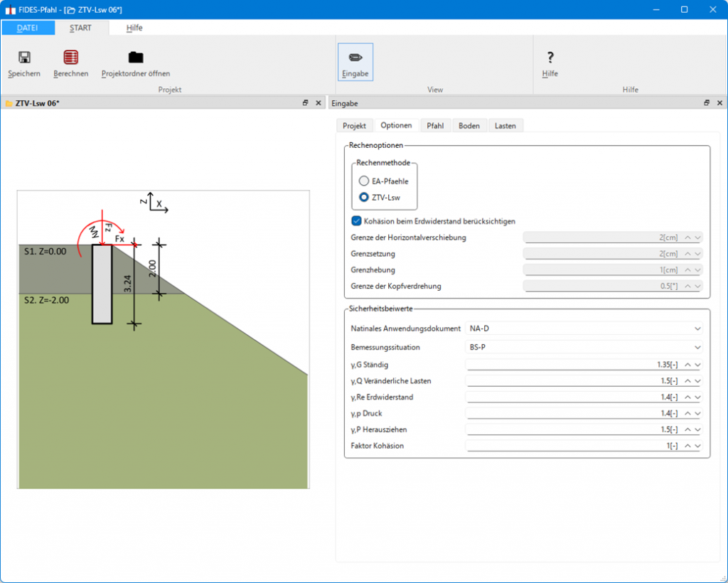Open the Hilfe ribbon tab
Image resolution: width=728 pixels, height=583 pixels.
coord(134,28)
